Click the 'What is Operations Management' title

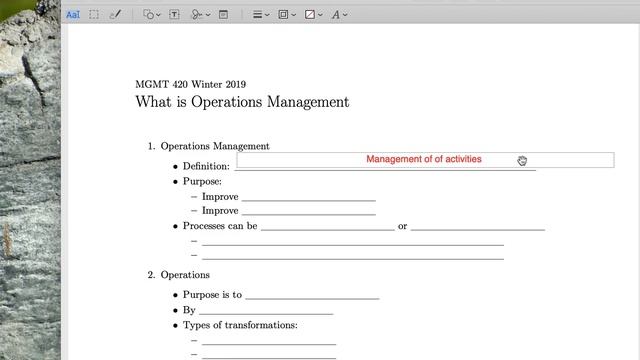pos(242,102)
